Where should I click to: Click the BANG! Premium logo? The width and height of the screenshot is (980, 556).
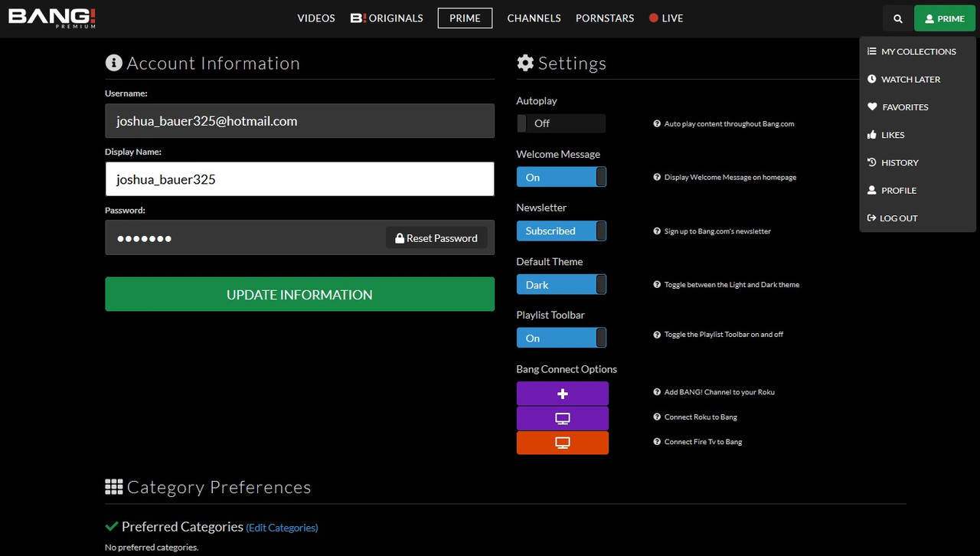point(52,18)
